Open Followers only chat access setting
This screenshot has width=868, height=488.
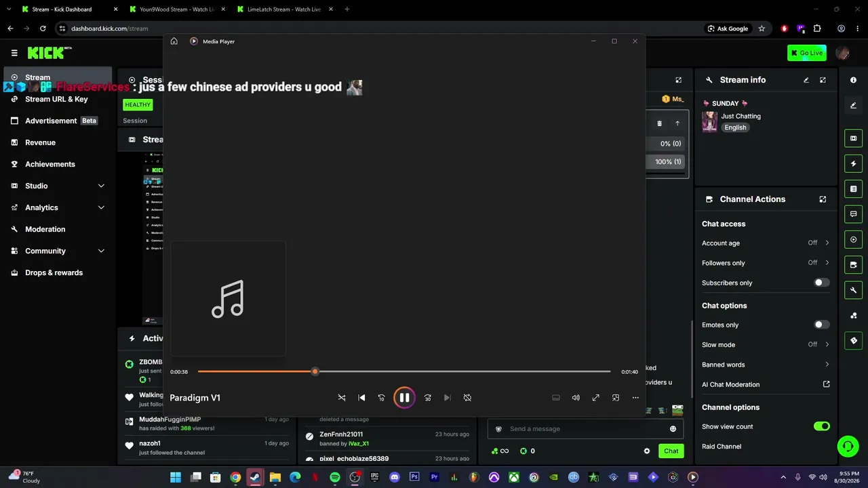[766, 263]
